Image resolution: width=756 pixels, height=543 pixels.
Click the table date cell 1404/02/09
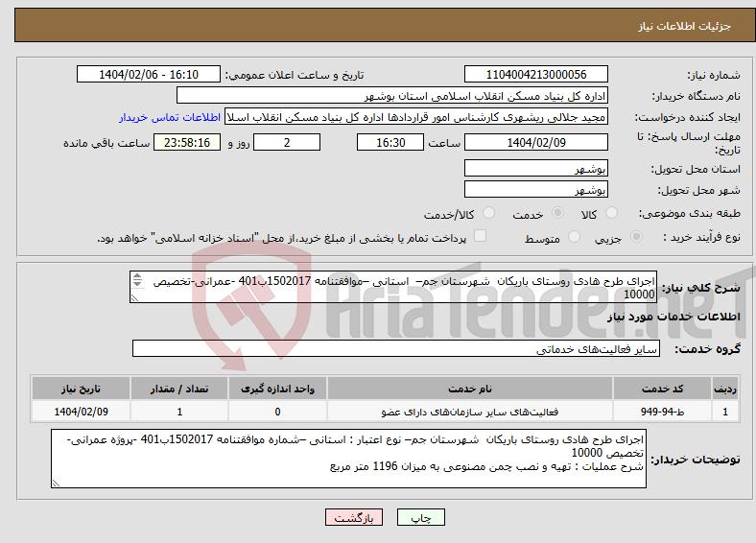pos(81,412)
